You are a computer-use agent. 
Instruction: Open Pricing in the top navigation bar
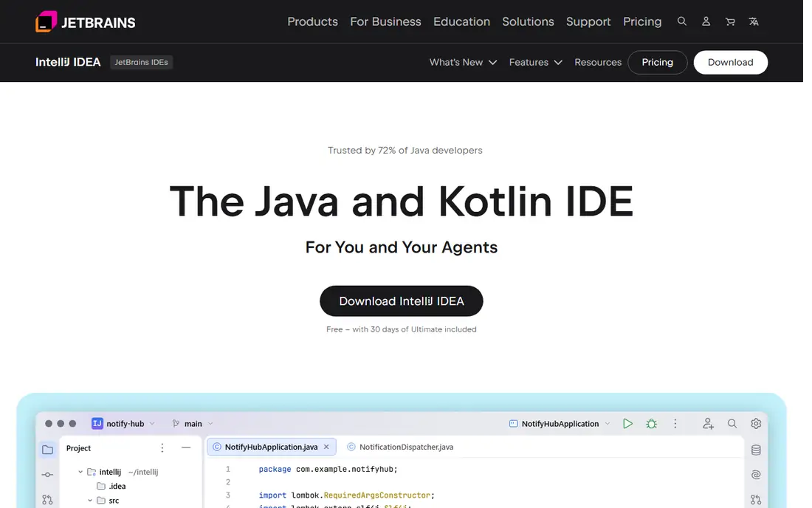tap(642, 21)
